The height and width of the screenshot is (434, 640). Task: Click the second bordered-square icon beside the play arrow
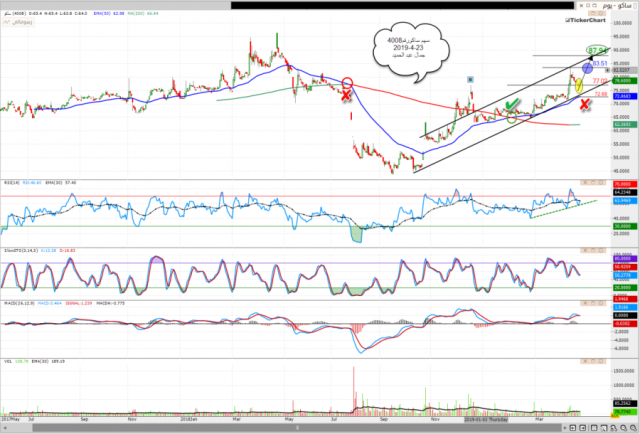pyautogui.click(x=582, y=428)
